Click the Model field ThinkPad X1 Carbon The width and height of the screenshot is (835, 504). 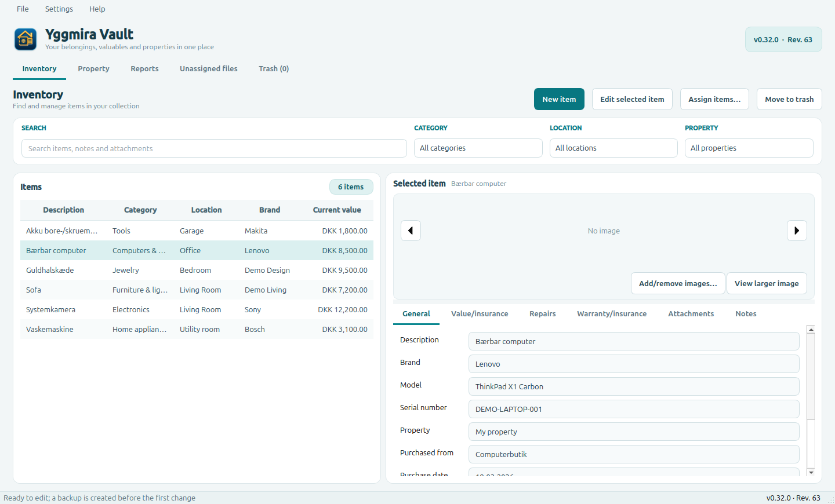click(634, 386)
